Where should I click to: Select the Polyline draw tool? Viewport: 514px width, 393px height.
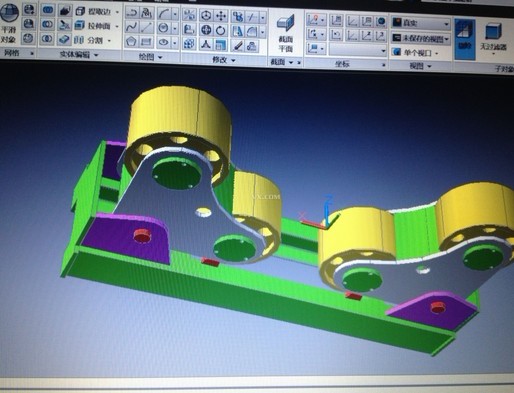132,13
